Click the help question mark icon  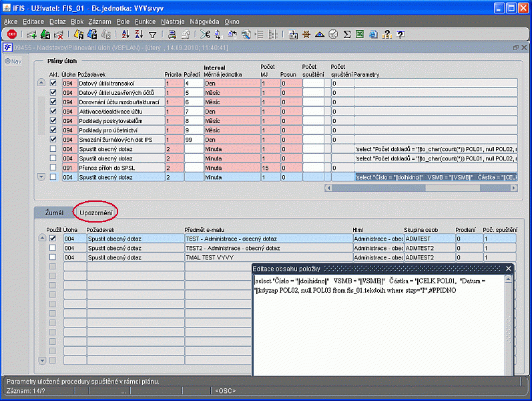pos(401,34)
